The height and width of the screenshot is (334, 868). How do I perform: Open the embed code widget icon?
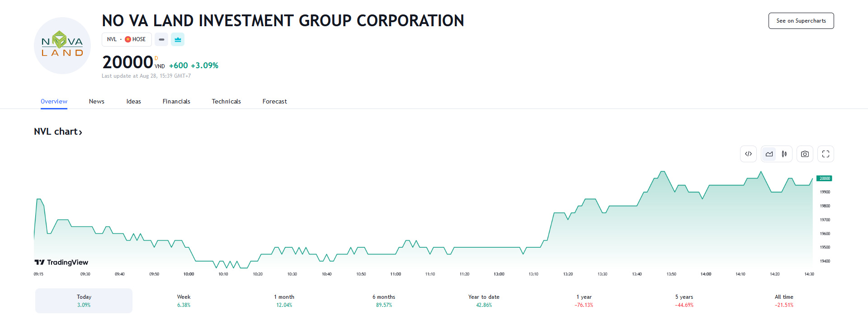click(x=748, y=154)
